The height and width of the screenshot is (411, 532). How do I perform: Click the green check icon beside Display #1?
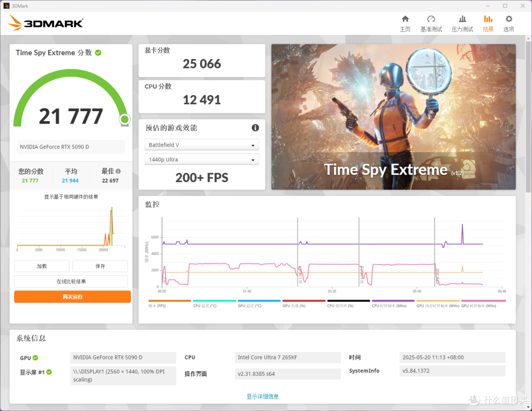49,372
